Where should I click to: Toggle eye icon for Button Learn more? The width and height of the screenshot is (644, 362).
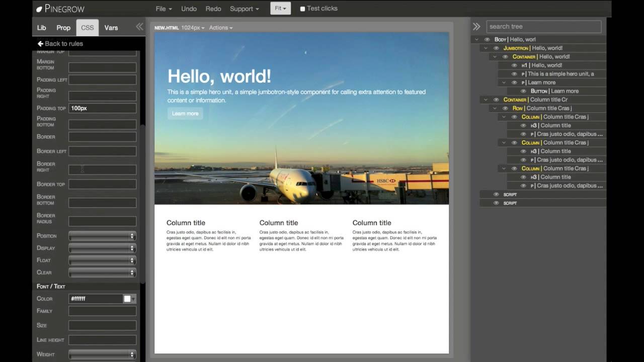click(523, 91)
